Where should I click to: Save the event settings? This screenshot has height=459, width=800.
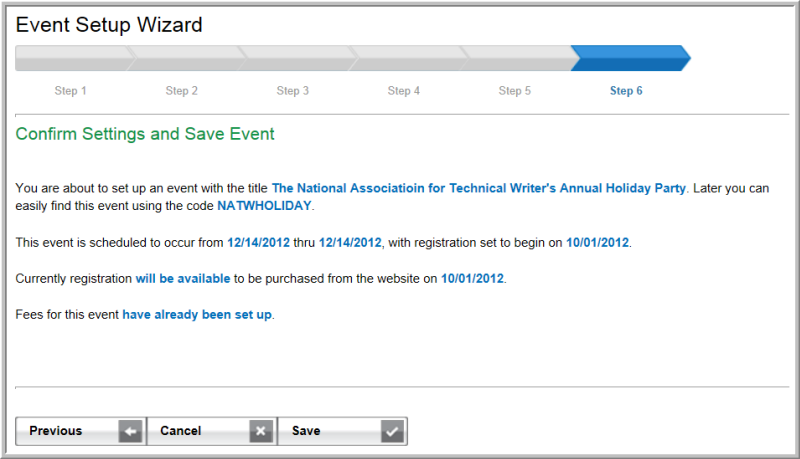point(342,431)
